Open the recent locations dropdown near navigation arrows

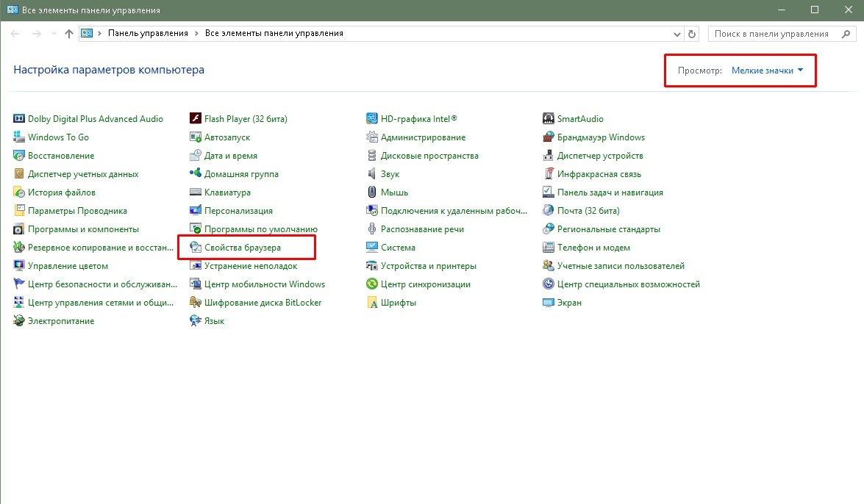point(54,34)
